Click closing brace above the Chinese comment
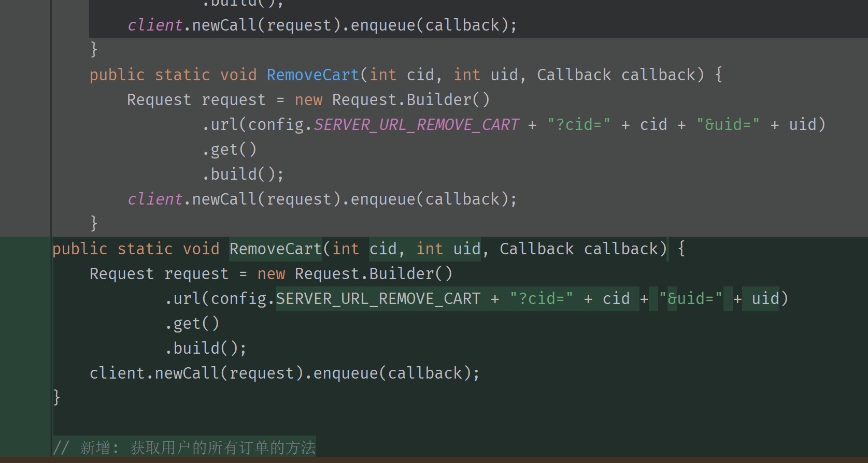The height and width of the screenshot is (463, 868). (x=57, y=398)
